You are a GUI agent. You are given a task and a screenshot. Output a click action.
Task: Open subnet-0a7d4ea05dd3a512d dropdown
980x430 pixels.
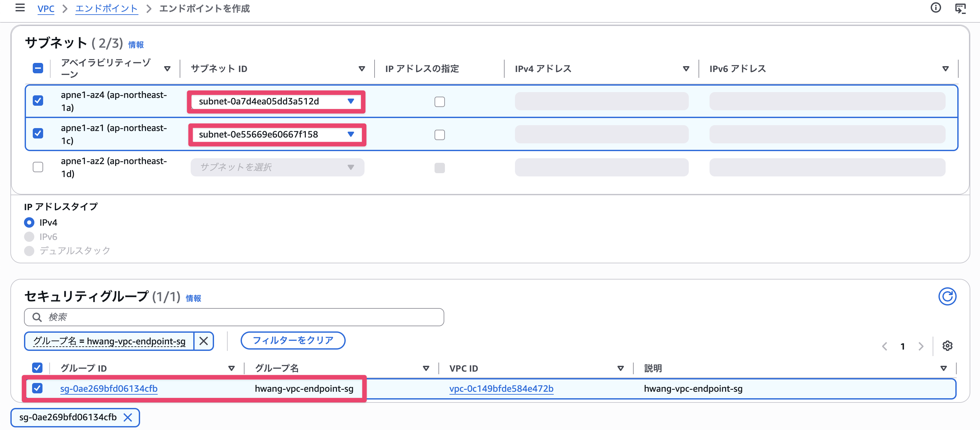pyautogui.click(x=277, y=101)
